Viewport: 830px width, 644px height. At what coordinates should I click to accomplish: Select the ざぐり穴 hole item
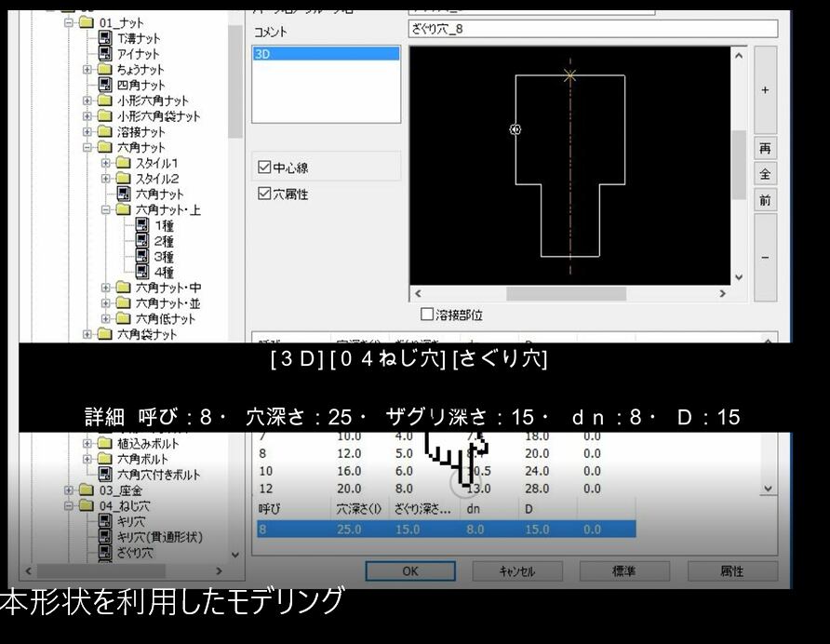[x=106, y=552]
